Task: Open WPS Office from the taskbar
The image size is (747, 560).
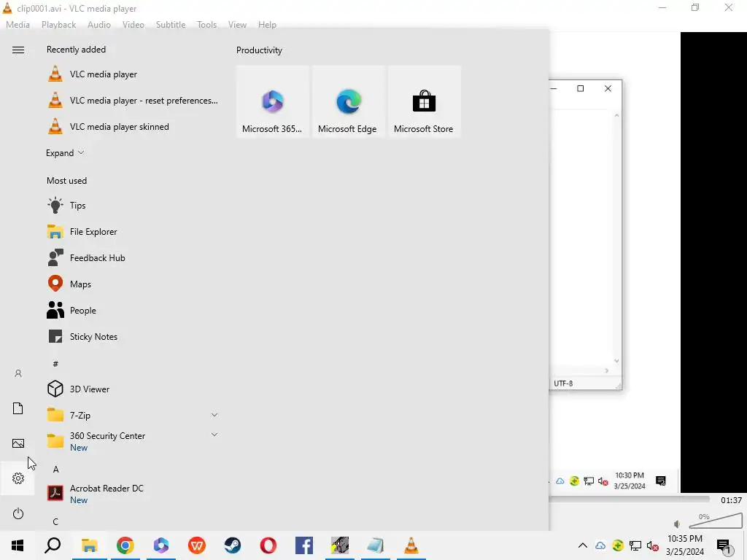Action: click(197, 545)
